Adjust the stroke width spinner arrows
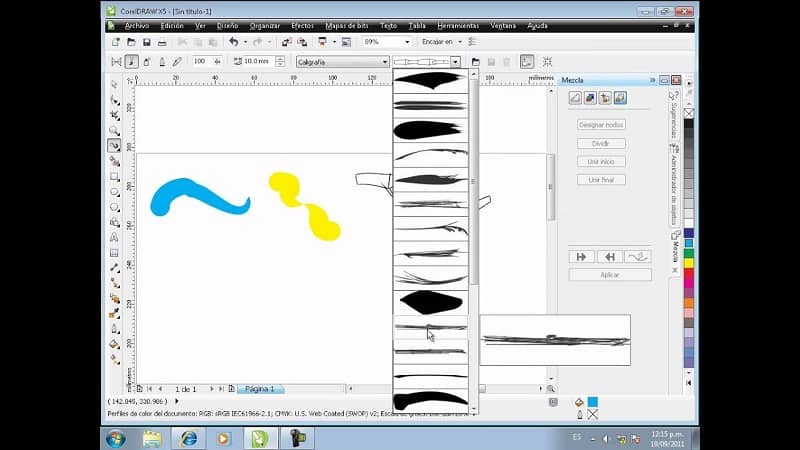 [x=280, y=62]
